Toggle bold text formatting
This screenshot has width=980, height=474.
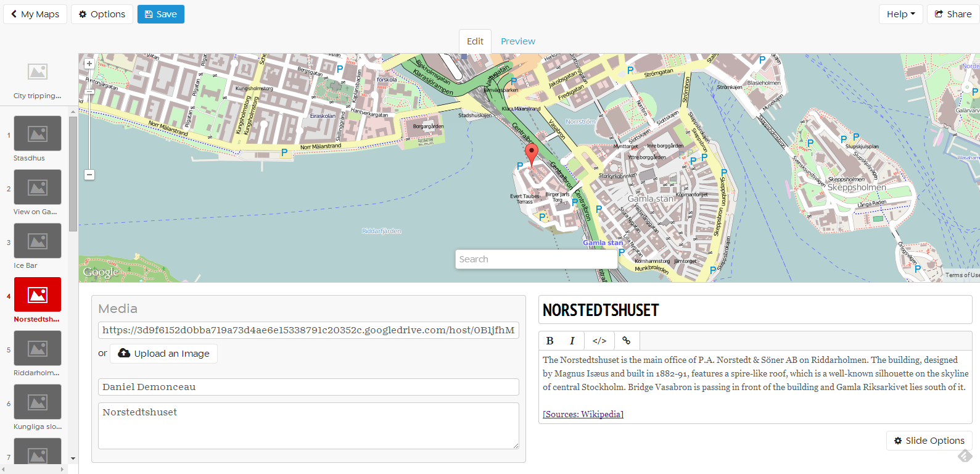550,341
